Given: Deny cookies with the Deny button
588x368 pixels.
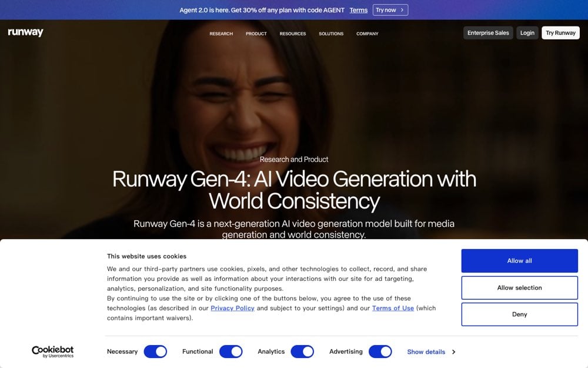Looking at the screenshot, I should (519, 314).
